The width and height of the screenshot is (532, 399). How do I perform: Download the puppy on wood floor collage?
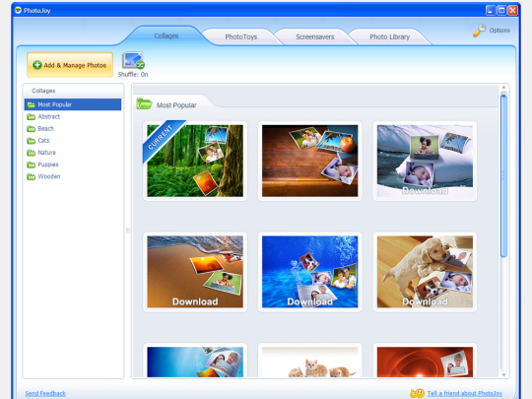tap(425, 272)
